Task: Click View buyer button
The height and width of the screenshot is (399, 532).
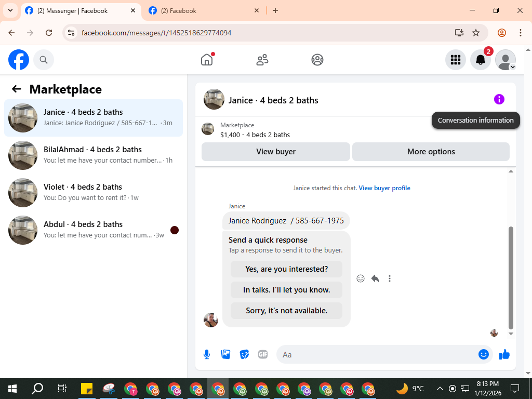Action: [276, 152]
